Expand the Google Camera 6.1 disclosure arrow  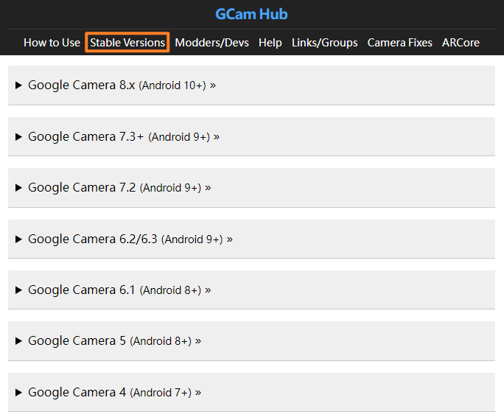pyautogui.click(x=18, y=290)
